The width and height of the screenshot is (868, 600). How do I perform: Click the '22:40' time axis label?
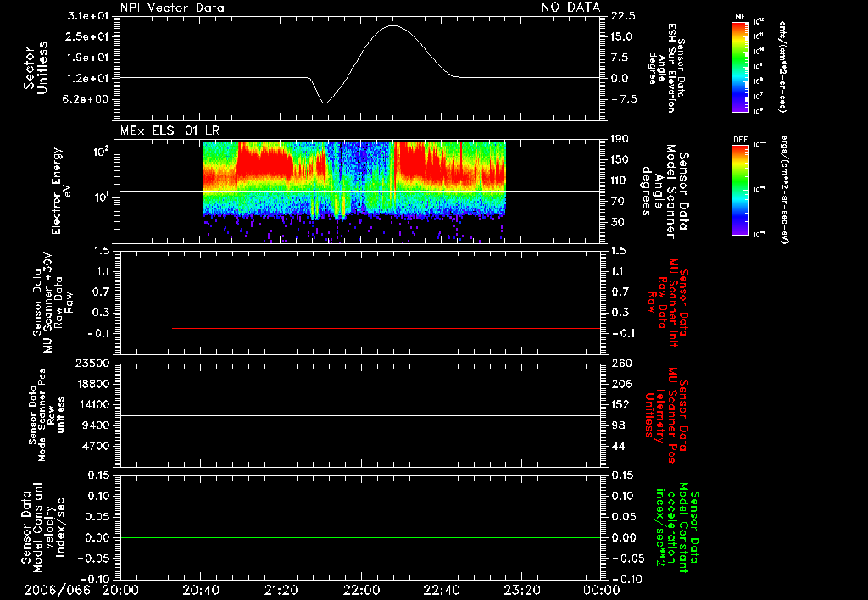pyautogui.click(x=441, y=590)
